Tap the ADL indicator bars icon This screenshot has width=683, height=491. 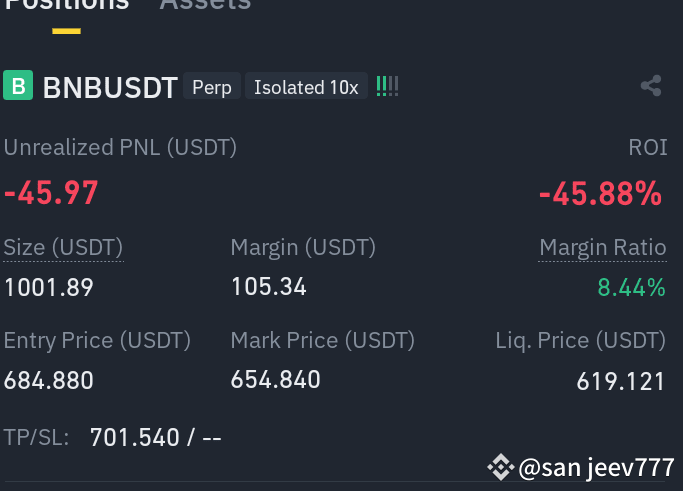[387, 86]
